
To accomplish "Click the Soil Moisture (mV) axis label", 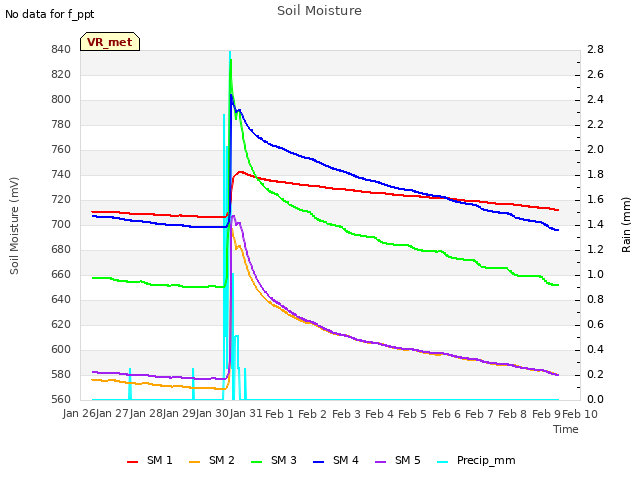I will (x=14, y=226).
